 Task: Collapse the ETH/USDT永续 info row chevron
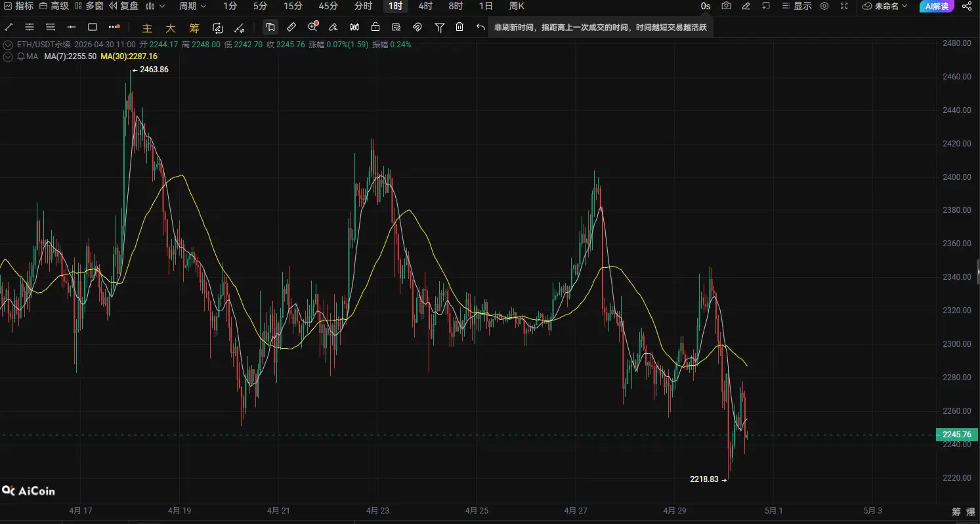pyautogui.click(x=8, y=45)
